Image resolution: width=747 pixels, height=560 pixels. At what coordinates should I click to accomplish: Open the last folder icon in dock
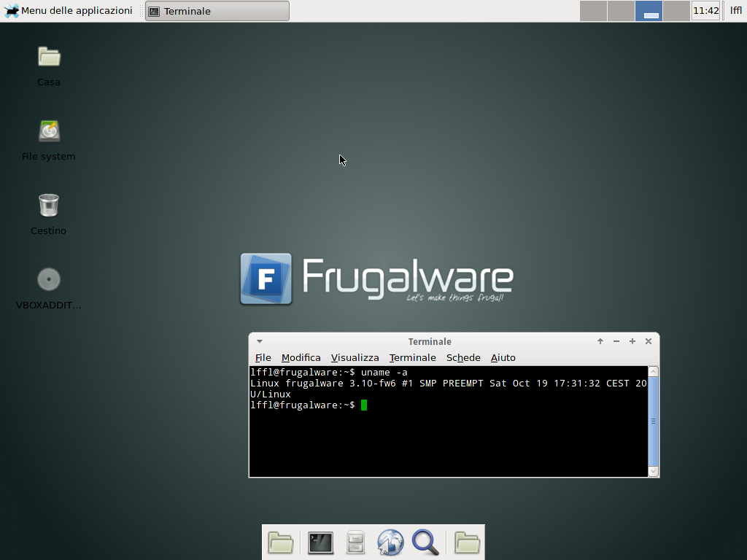[467, 542]
